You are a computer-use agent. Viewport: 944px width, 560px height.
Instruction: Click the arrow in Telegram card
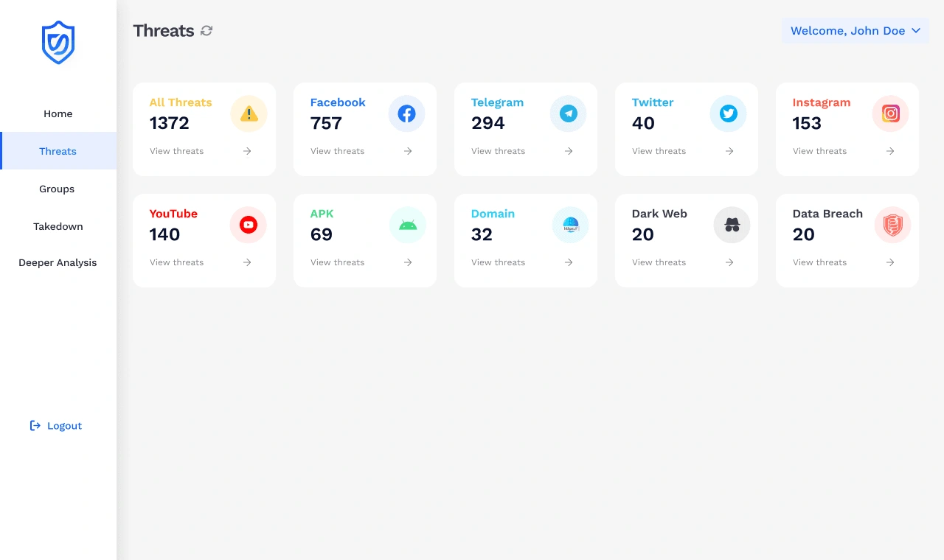[x=569, y=151]
